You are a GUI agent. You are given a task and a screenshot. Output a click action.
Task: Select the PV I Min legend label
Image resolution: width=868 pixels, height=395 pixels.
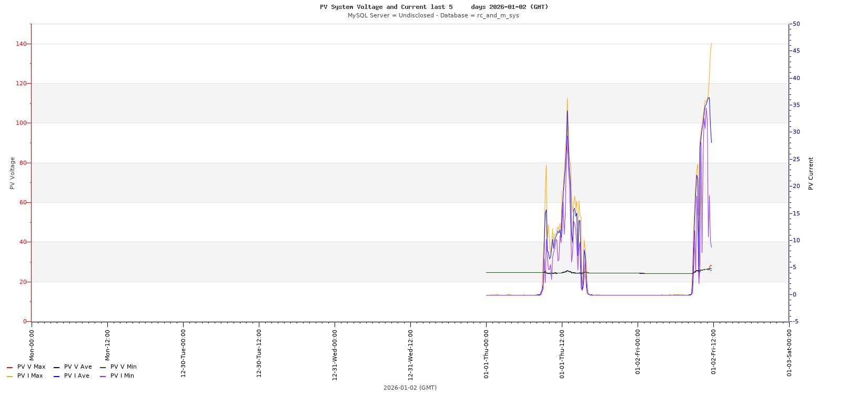click(122, 376)
